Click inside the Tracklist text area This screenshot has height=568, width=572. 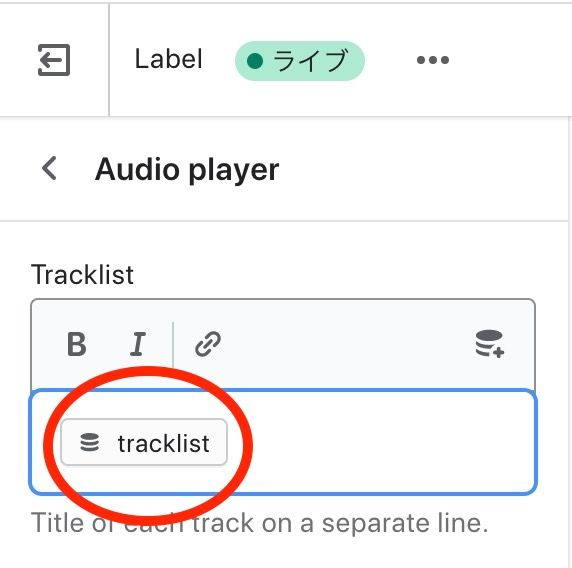coord(283,442)
